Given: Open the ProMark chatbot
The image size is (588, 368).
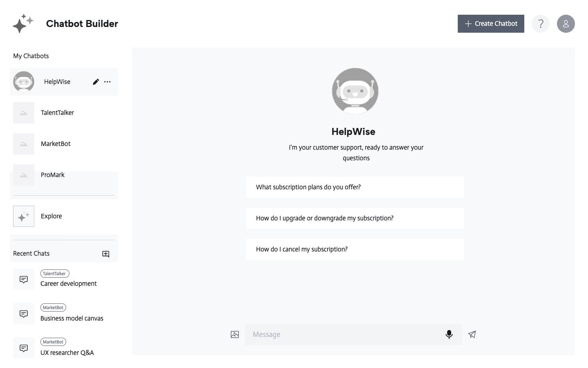Looking at the screenshot, I should pos(53,175).
